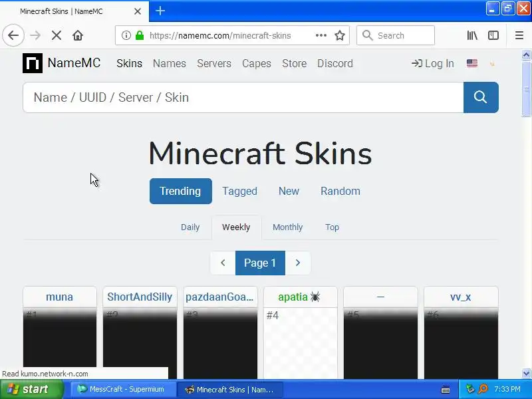The image size is (532, 399).
Task: Click the Log In link
Action: tap(433, 63)
